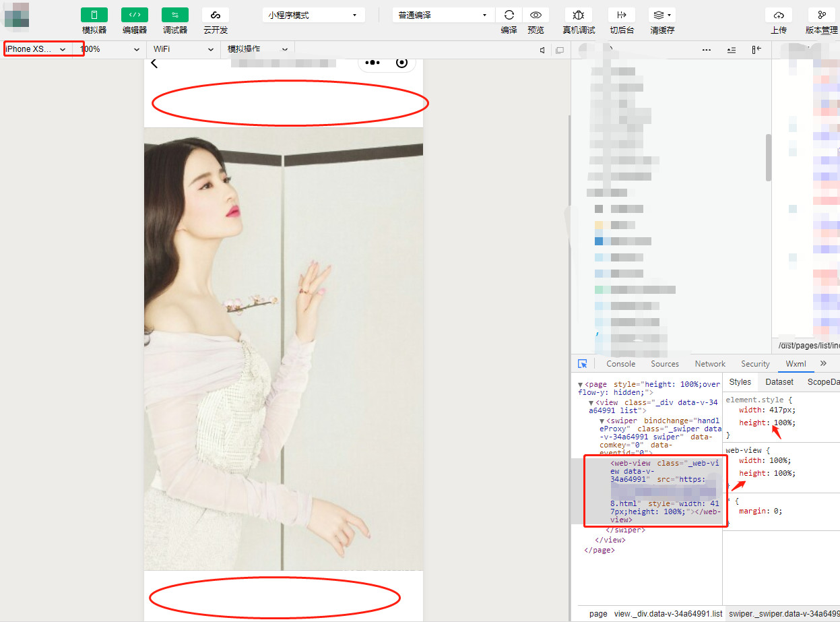Switch to the Wxml tab
Viewport: 840px width, 622px height.
click(x=796, y=364)
